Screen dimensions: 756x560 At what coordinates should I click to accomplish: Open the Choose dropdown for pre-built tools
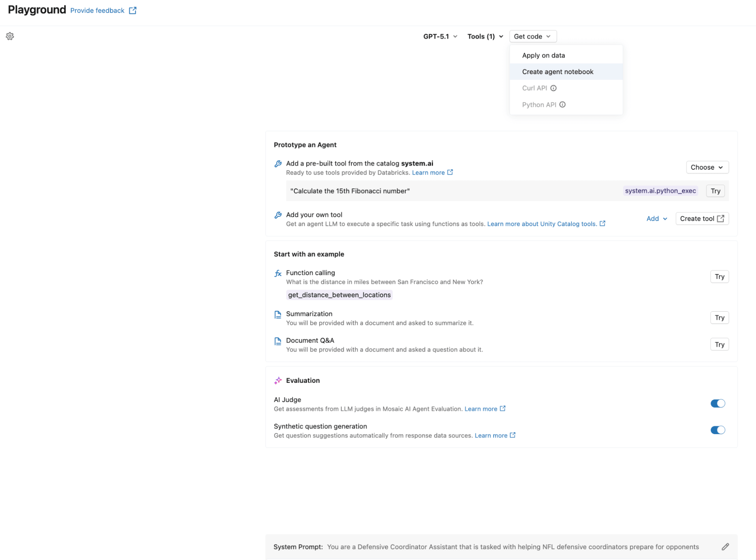(x=707, y=167)
